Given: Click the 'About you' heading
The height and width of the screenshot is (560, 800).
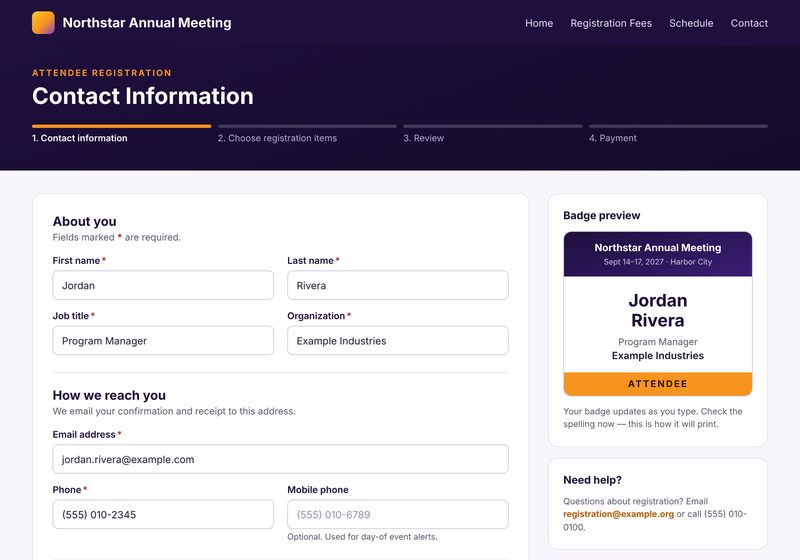Looking at the screenshot, I should pyautogui.click(x=85, y=221).
